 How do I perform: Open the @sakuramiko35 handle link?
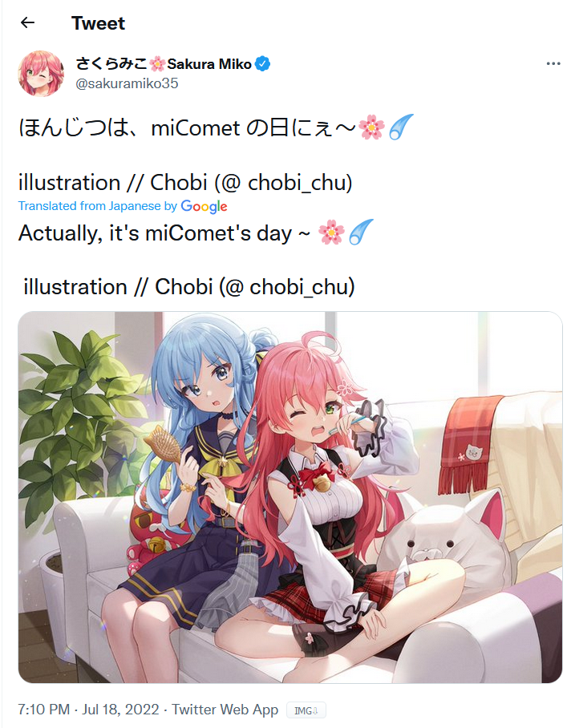(127, 83)
